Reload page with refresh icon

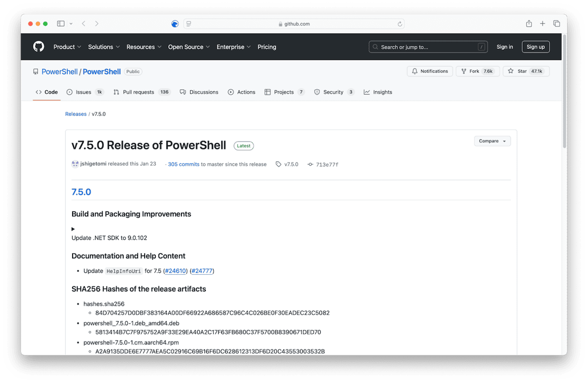[x=400, y=24]
